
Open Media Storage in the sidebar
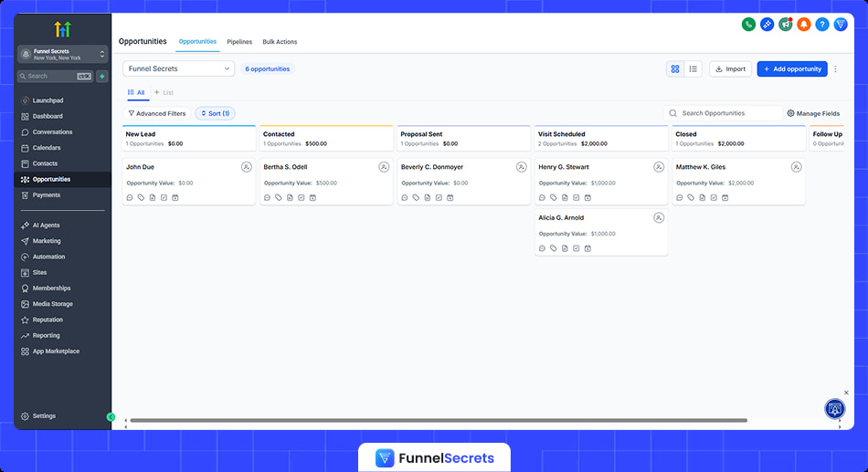[62, 304]
